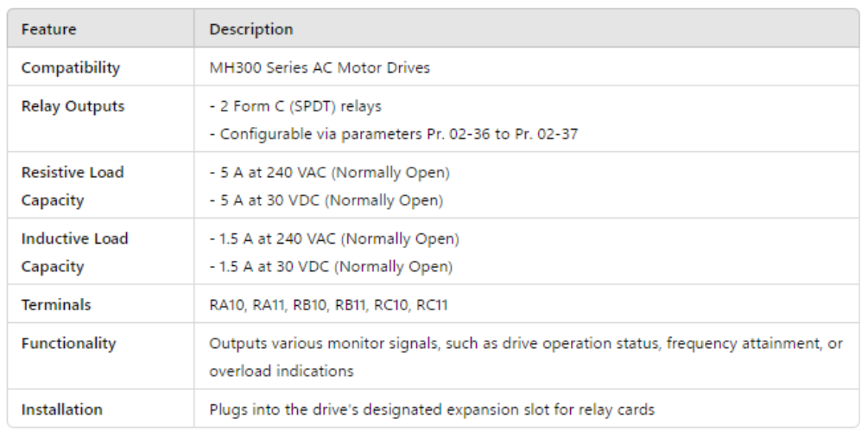Click the MH300 Series AC Motor Drives text
The height and width of the screenshot is (432, 868).
pos(319,67)
